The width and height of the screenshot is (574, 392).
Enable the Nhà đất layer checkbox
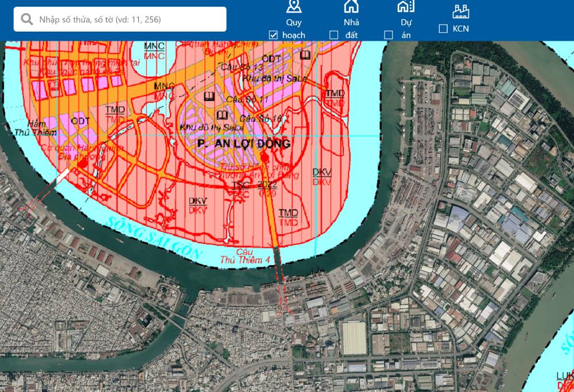point(333,35)
